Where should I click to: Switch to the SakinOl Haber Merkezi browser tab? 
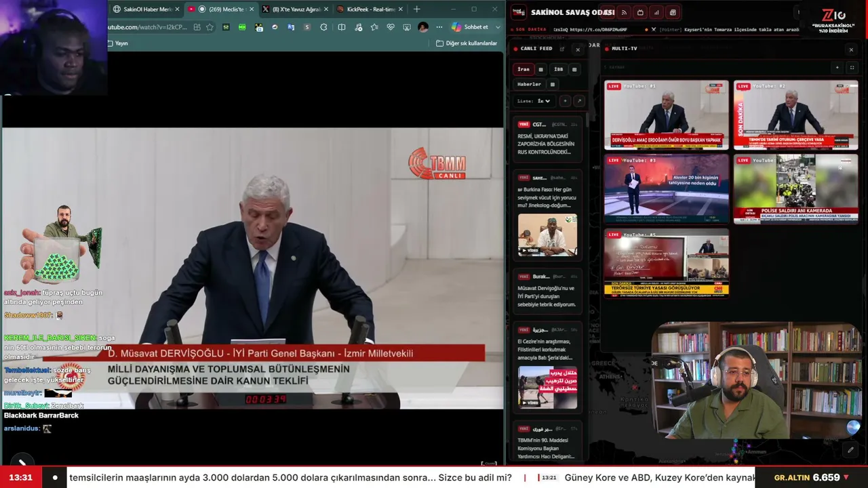(146, 9)
